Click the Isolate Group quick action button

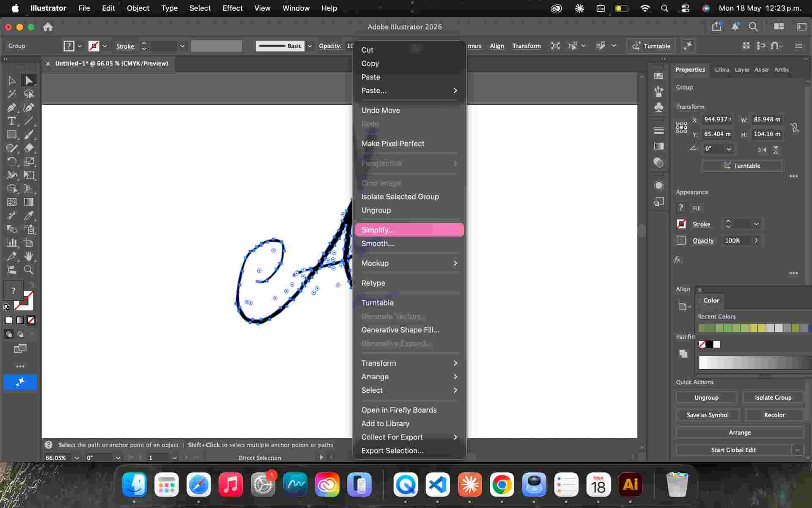coord(773,398)
